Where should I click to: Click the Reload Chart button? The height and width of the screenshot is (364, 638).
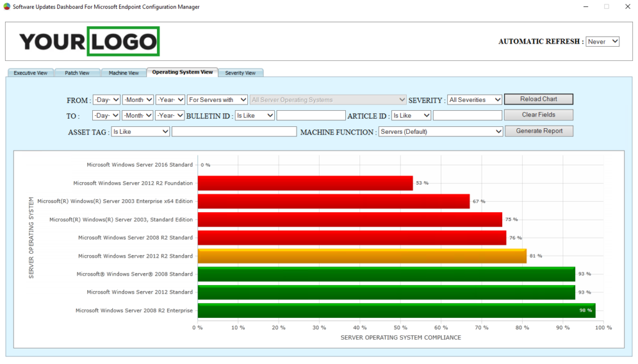click(x=538, y=98)
